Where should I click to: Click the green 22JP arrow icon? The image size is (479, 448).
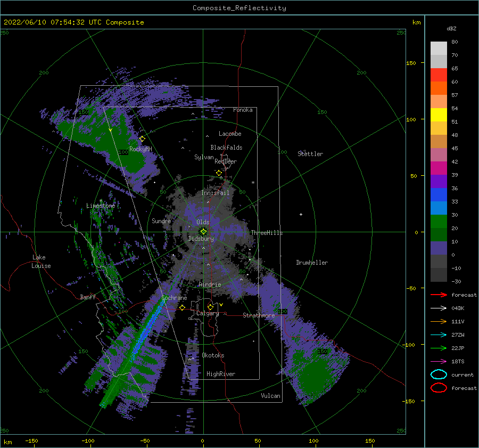[439, 348]
